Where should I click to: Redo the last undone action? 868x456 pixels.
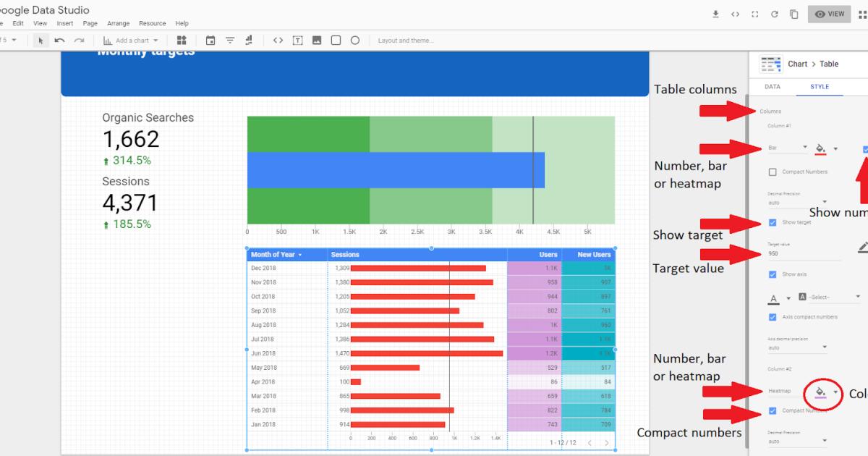tap(80, 41)
